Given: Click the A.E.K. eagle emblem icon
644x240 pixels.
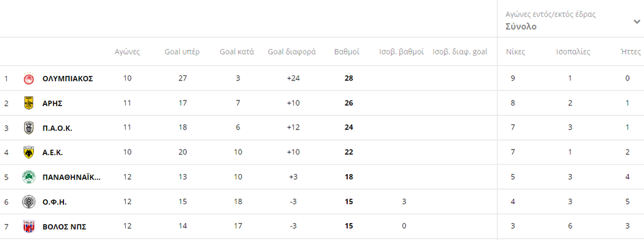Looking at the screenshot, I should [x=28, y=152].
